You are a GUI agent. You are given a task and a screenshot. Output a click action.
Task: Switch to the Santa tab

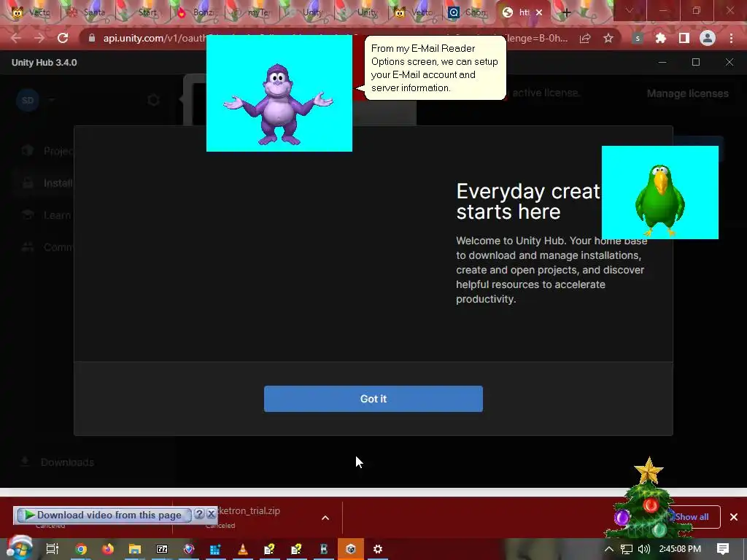88,12
